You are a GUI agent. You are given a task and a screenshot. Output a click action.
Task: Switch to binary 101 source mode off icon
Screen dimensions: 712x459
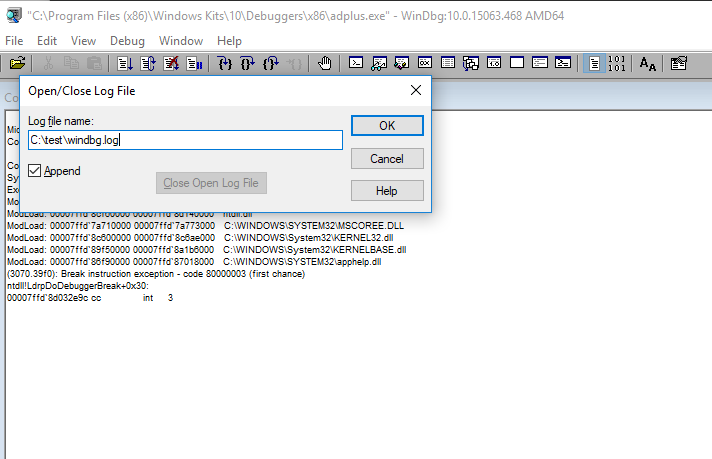(x=618, y=63)
